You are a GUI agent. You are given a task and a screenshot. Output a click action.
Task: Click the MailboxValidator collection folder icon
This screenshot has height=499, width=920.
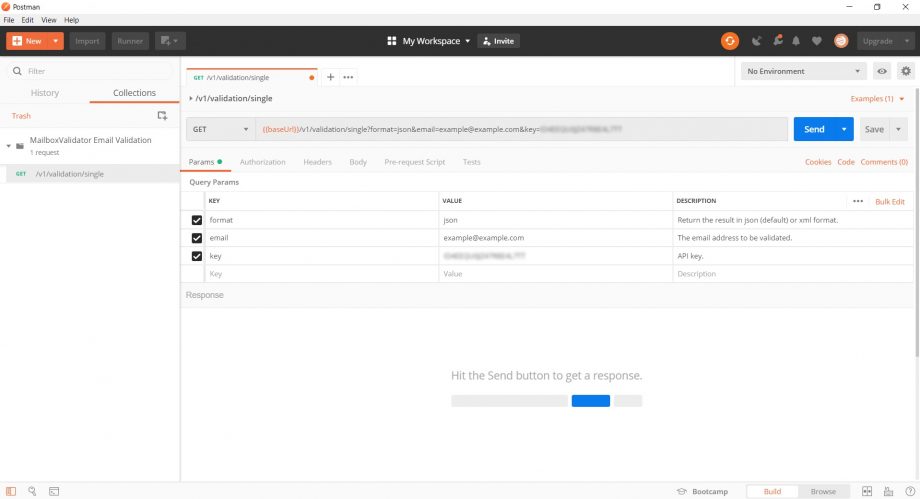point(20,146)
